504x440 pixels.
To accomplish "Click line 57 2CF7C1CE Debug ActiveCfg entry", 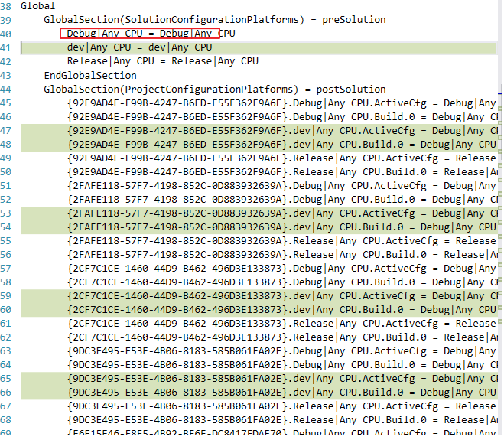I will (282, 269).
